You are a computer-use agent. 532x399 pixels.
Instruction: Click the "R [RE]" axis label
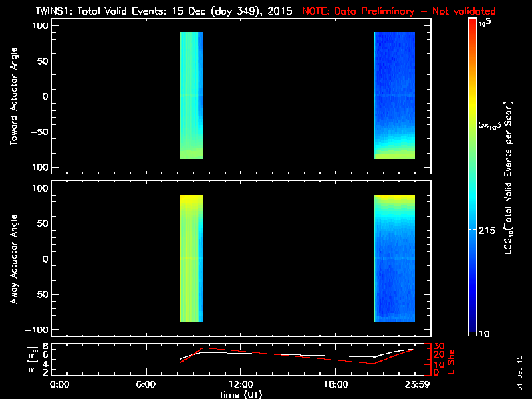click(x=32, y=360)
